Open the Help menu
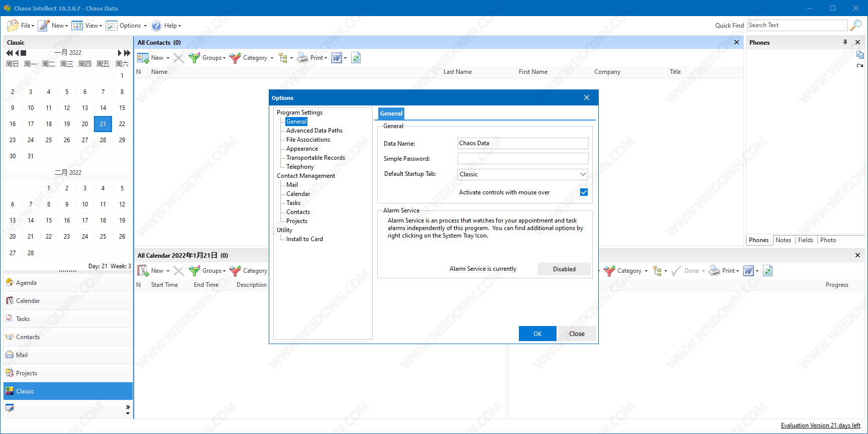Viewport: 868px width, 434px height. tap(166, 26)
